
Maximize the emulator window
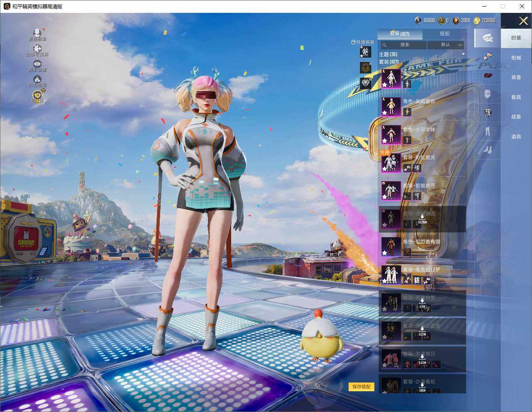[x=503, y=6]
